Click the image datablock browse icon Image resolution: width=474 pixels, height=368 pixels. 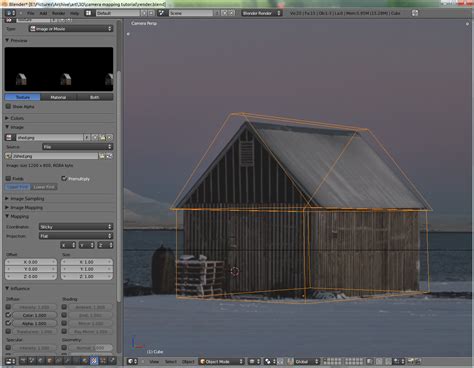(10, 137)
